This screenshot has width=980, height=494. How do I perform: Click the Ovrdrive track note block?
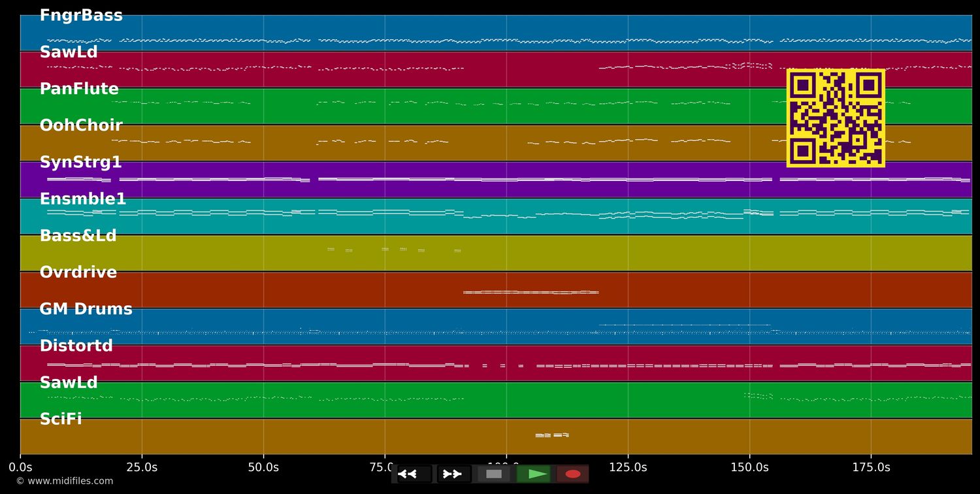[x=531, y=292]
